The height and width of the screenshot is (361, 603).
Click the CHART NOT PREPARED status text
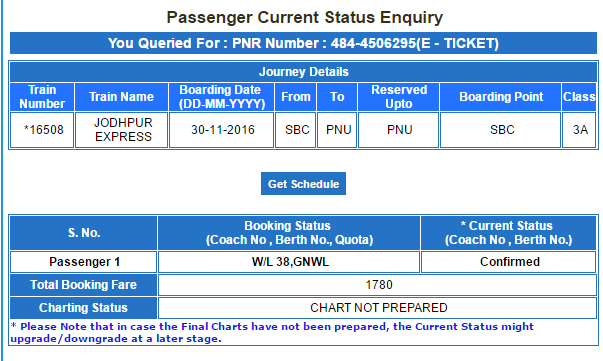click(378, 308)
